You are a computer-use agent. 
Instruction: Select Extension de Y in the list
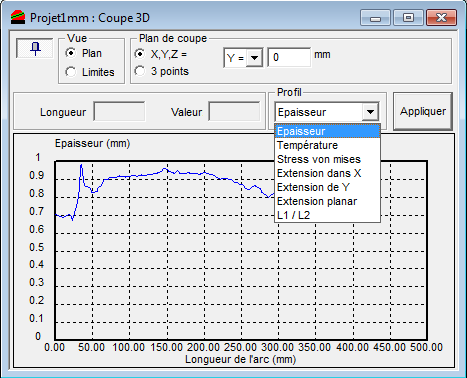coord(327,187)
